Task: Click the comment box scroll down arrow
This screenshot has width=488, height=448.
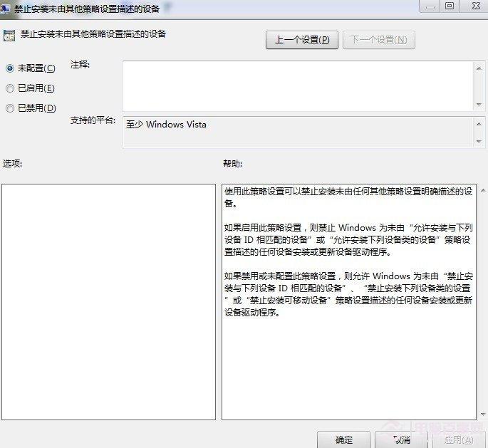Action: coord(479,105)
